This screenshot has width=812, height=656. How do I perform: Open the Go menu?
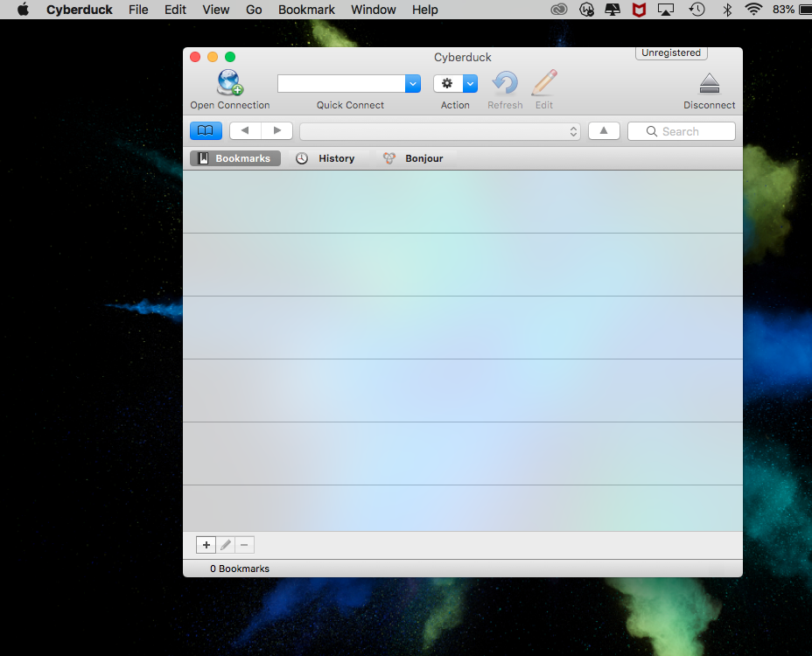254,10
